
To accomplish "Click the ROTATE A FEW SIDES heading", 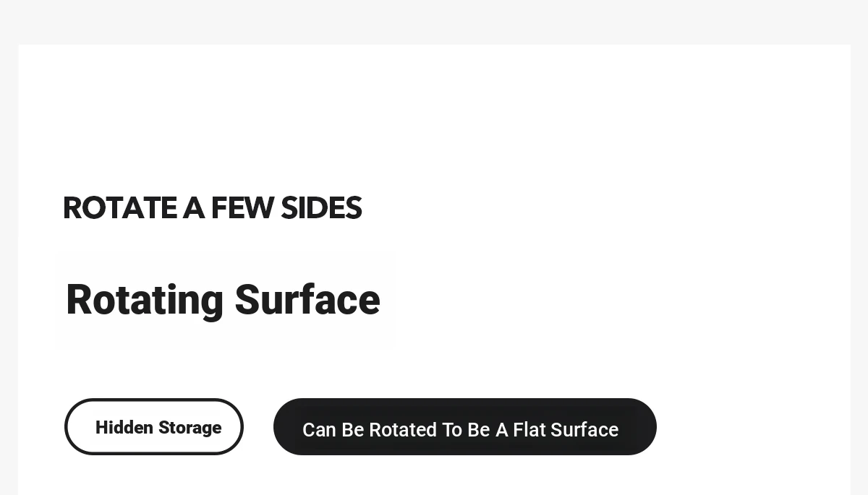I will pyautogui.click(x=212, y=208).
